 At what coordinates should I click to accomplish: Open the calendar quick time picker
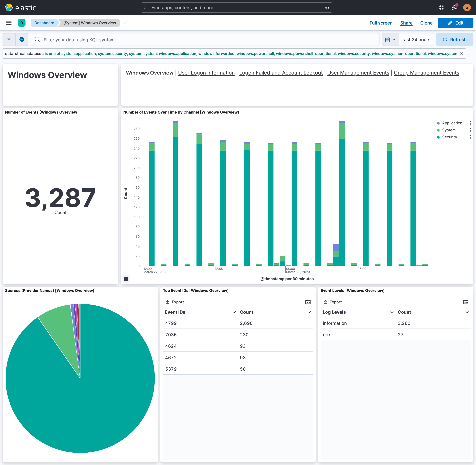pos(390,39)
